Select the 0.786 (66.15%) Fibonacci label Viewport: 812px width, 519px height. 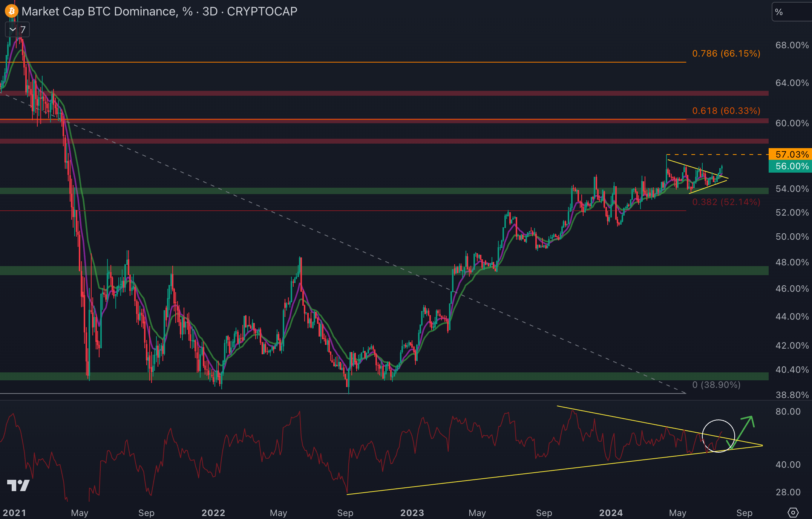726,54
